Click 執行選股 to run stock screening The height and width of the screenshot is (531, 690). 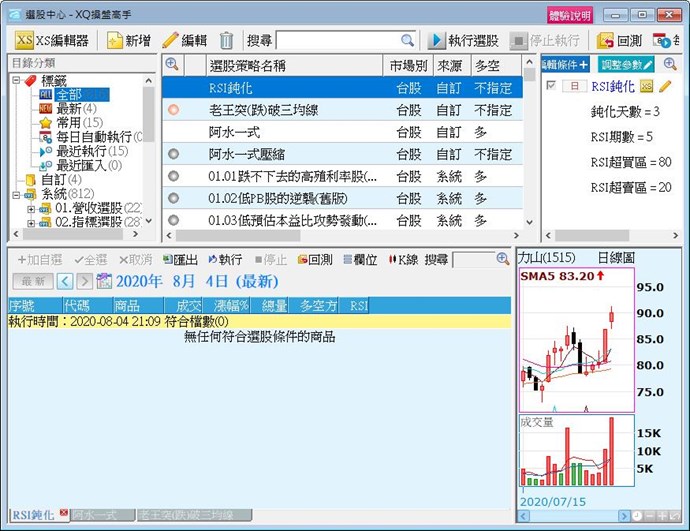pos(463,40)
